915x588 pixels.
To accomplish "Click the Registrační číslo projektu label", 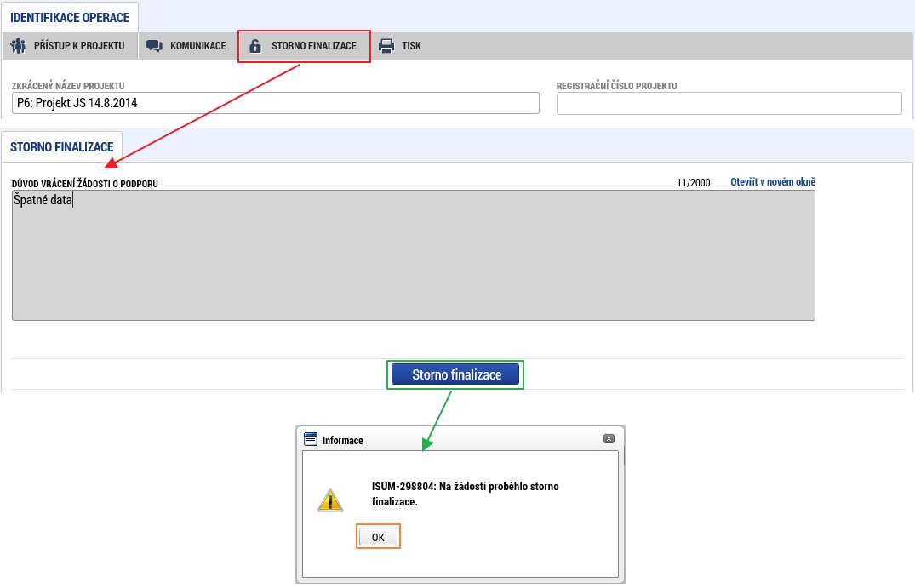I will click(x=617, y=86).
